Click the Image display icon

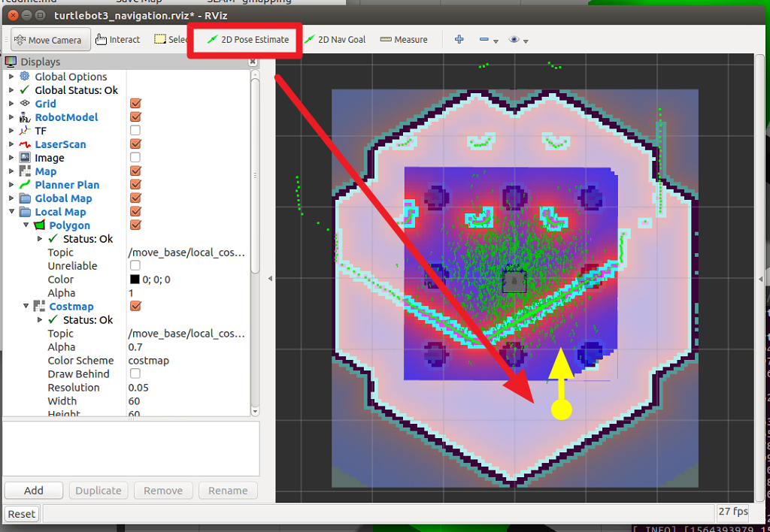pos(25,158)
